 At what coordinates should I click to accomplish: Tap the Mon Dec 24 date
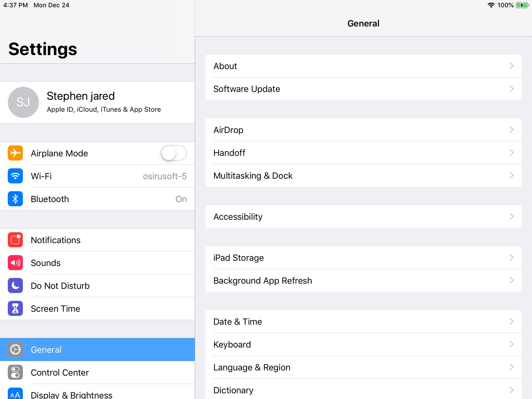(51, 5)
